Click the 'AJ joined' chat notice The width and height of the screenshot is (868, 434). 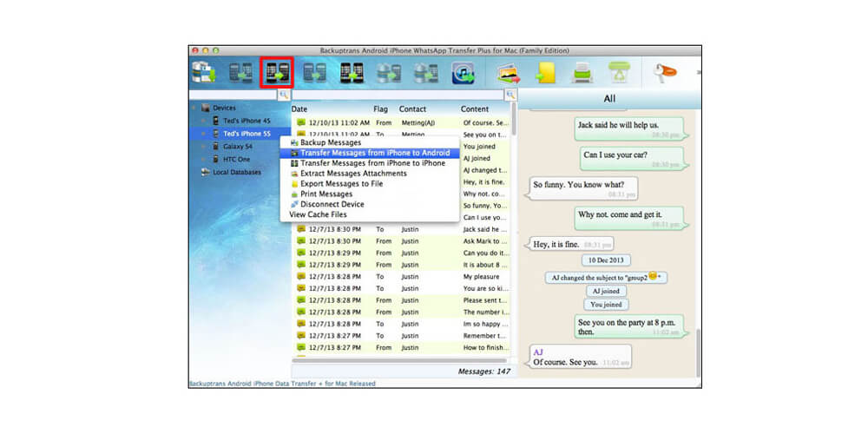tap(606, 291)
